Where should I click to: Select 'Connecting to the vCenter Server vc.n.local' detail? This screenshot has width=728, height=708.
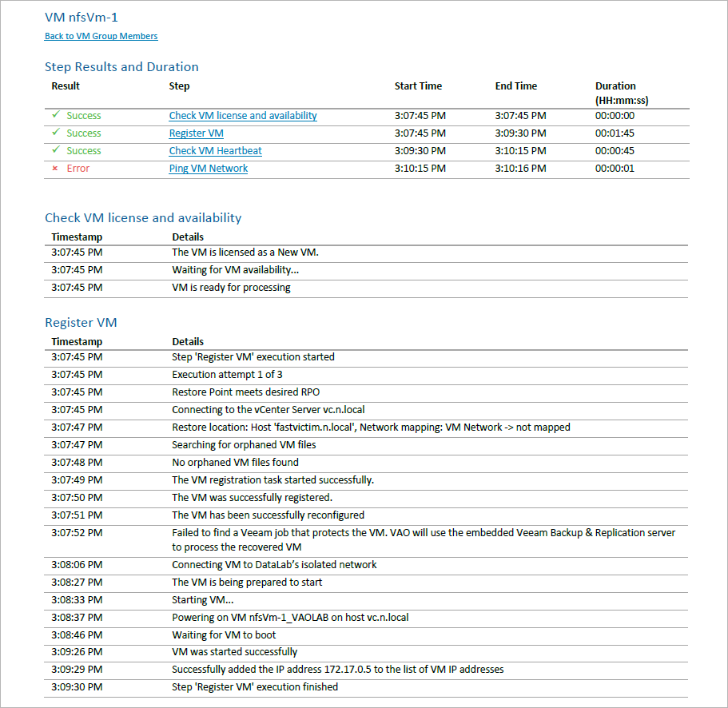tap(269, 410)
